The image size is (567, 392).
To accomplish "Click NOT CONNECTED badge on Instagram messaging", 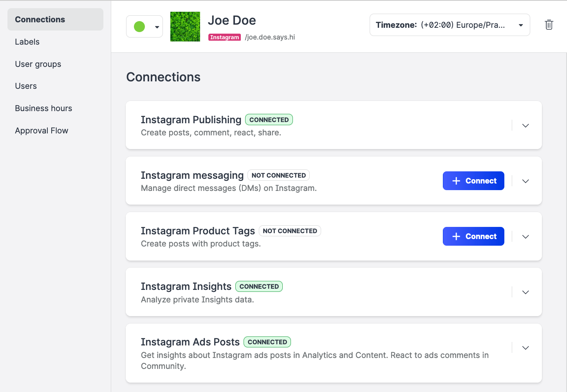I will point(279,175).
